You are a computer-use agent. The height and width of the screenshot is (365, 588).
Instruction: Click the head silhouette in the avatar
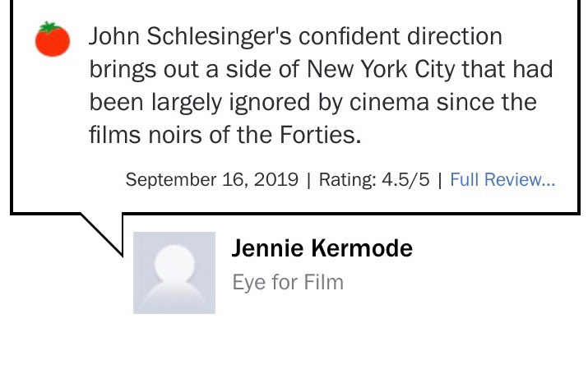(x=174, y=262)
